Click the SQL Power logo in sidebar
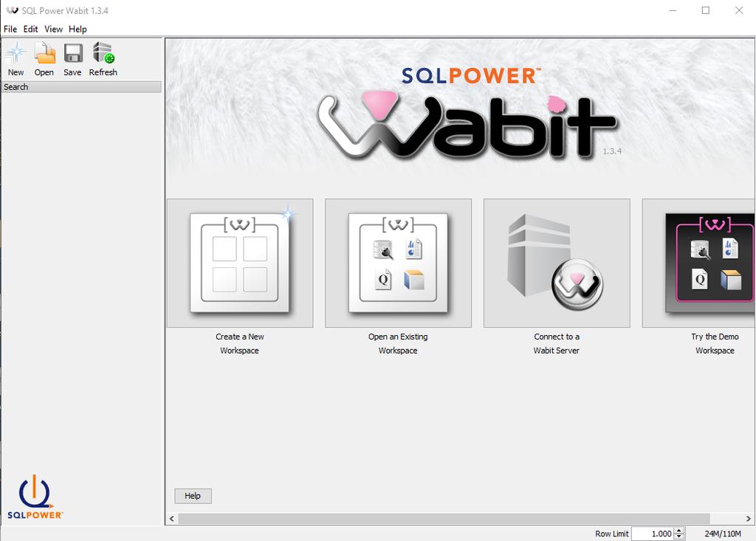 tap(35, 497)
